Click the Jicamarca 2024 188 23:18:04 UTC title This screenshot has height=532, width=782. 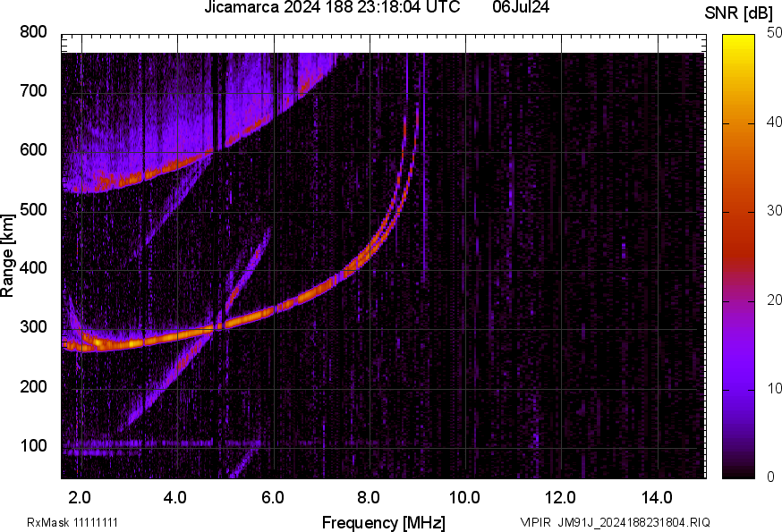pyautogui.click(x=332, y=7)
